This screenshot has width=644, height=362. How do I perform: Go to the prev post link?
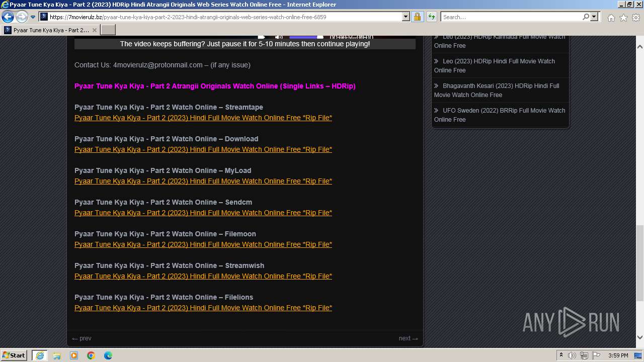(x=82, y=338)
